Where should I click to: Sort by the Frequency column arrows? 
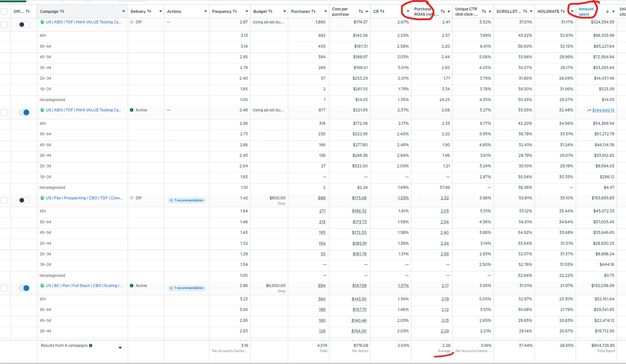[x=235, y=11]
